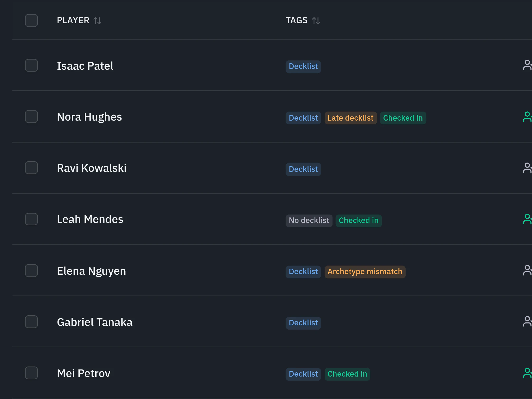Check the box for Isaac Patel
The image size is (532, 399).
(x=31, y=65)
